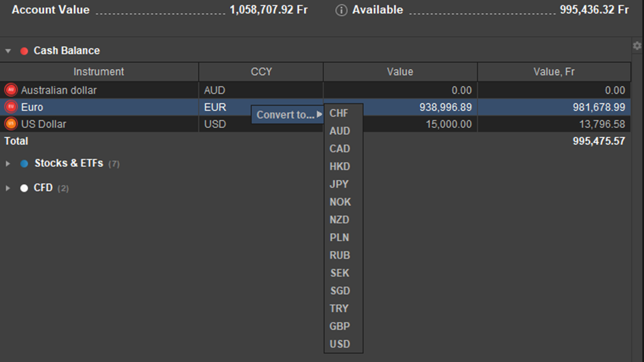Click the blue Stocks & ETFs dot

point(25,164)
